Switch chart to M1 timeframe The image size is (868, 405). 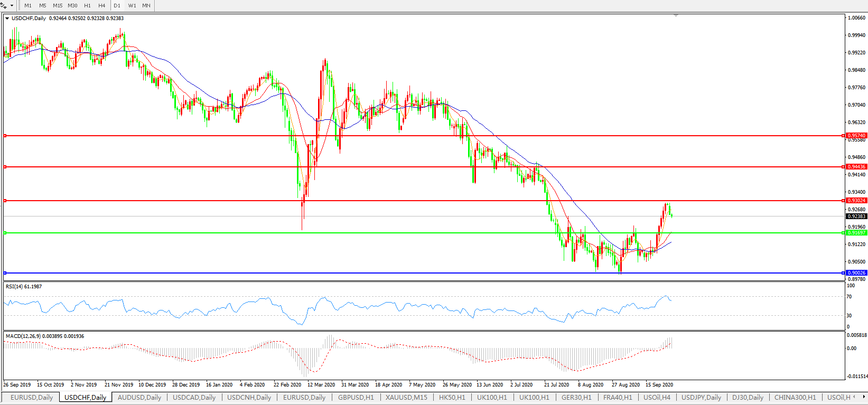tap(28, 6)
